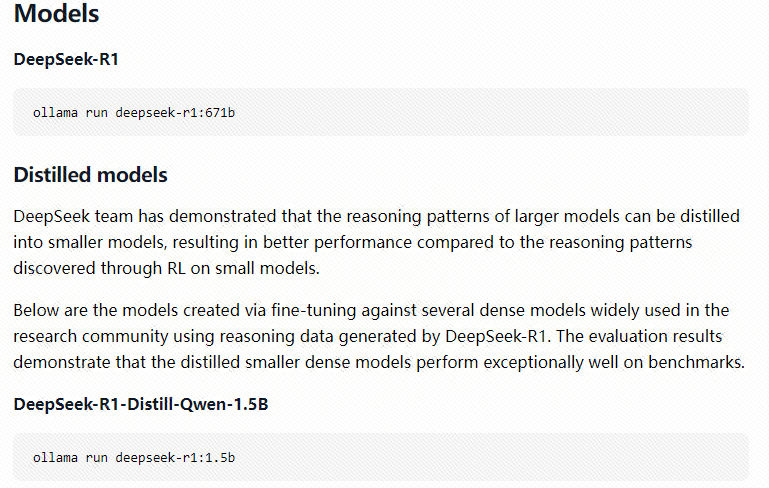Click the "ollama run deepseek-r1:671b" command text
Screen dimensions: 769x488
click(134, 113)
